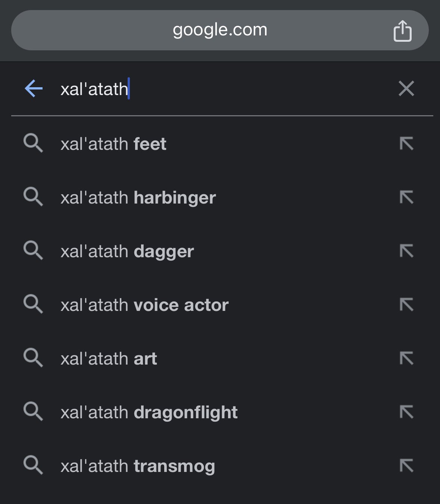The height and width of the screenshot is (504, 440).
Task: Select the "xal'atath feet" suggestion text
Action: [x=113, y=144]
